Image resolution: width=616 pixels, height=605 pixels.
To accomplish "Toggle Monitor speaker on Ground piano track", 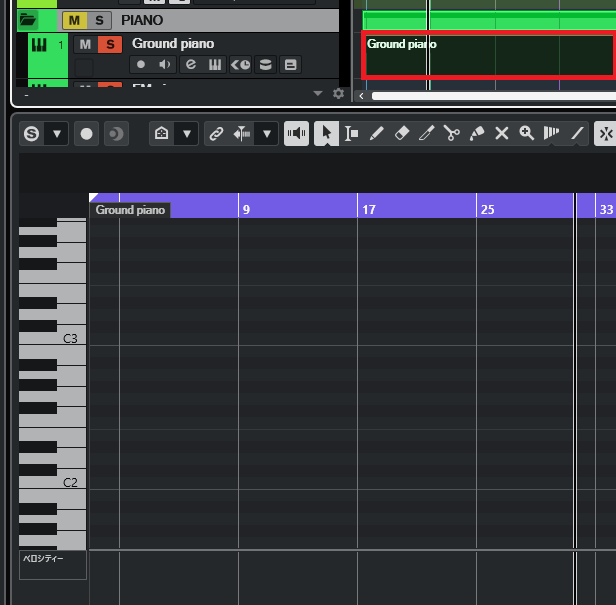I will [165, 64].
